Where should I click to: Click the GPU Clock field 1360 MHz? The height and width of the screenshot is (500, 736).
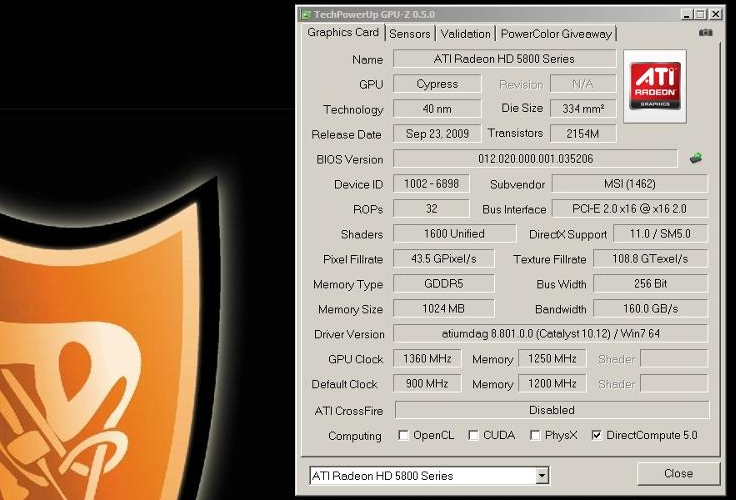pyautogui.click(x=427, y=358)
